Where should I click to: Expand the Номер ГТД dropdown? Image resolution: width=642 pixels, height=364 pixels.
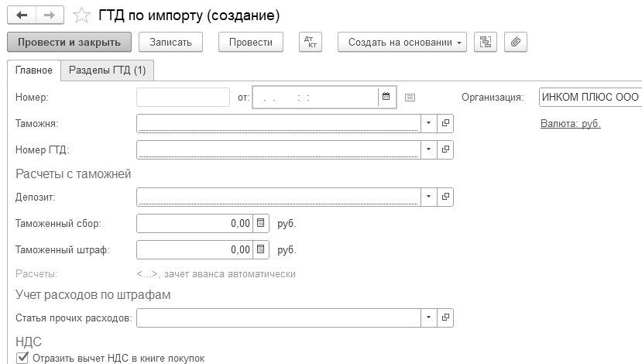click(430, 149)
